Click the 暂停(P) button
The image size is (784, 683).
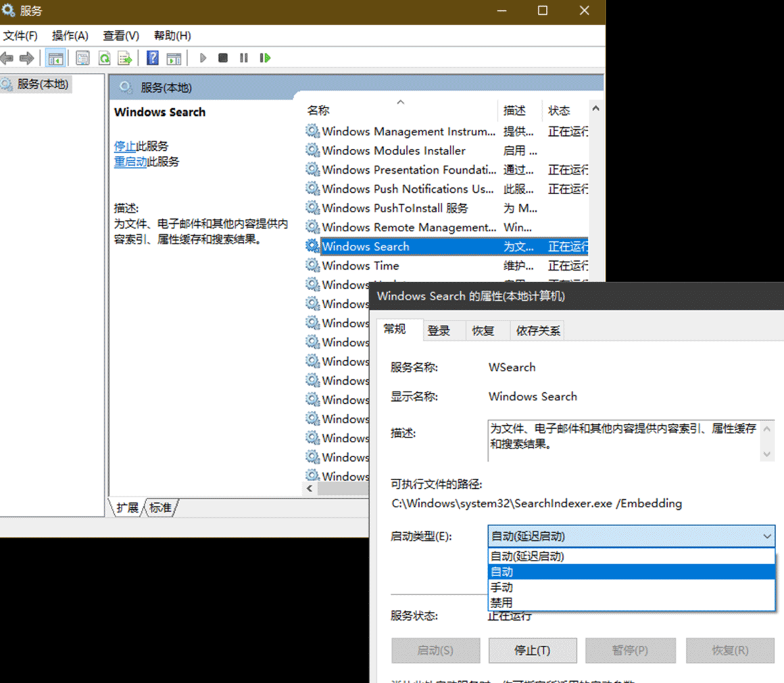point(630,650)
